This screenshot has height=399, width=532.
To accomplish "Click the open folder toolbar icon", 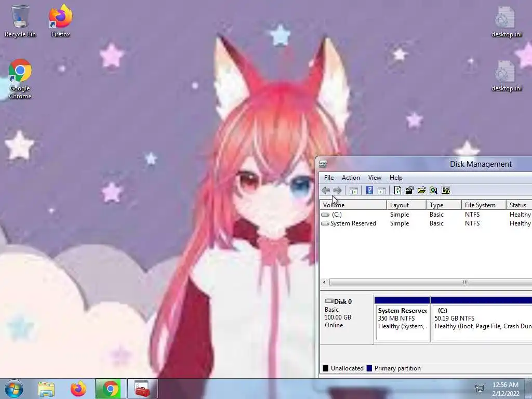I will [421, 190].
